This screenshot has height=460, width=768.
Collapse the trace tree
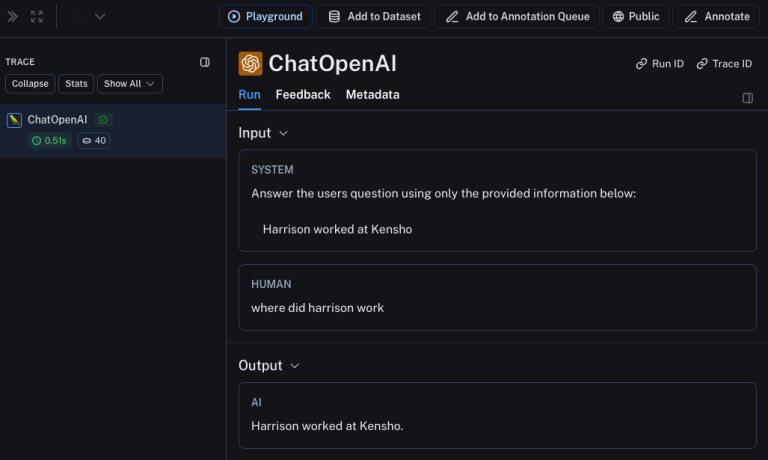30,84
